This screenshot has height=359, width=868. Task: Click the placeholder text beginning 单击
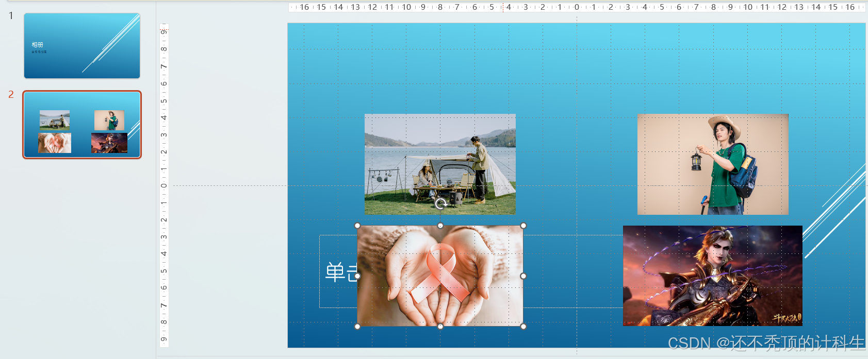point(341,272)
